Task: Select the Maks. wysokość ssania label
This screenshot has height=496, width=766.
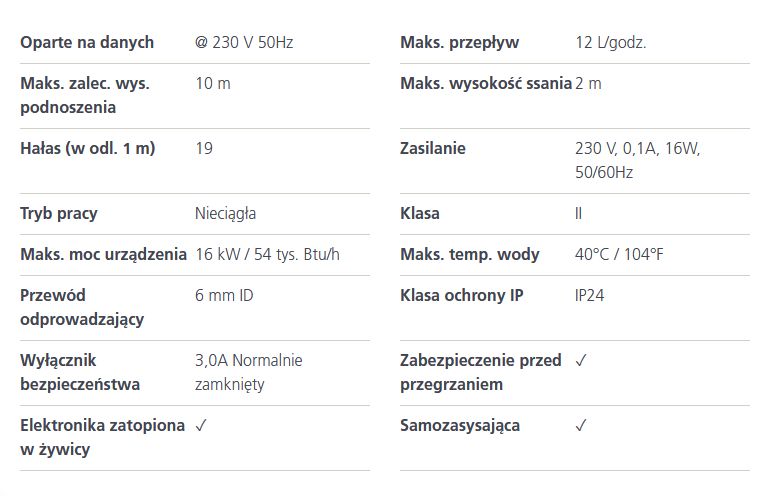Action: [486, 84]
